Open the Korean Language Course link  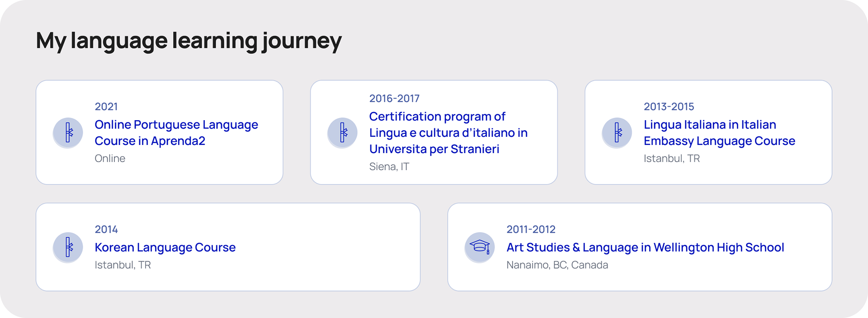coord(165,248)
